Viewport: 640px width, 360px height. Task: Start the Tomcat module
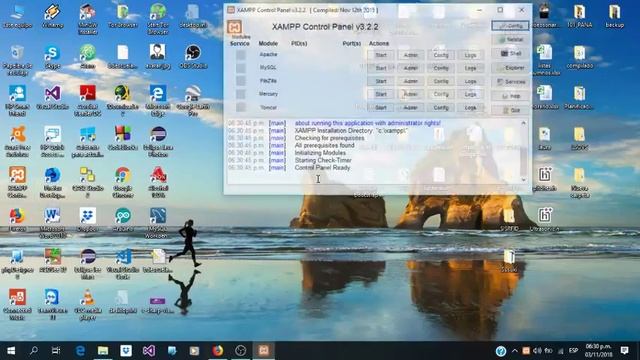pos(381,108)
